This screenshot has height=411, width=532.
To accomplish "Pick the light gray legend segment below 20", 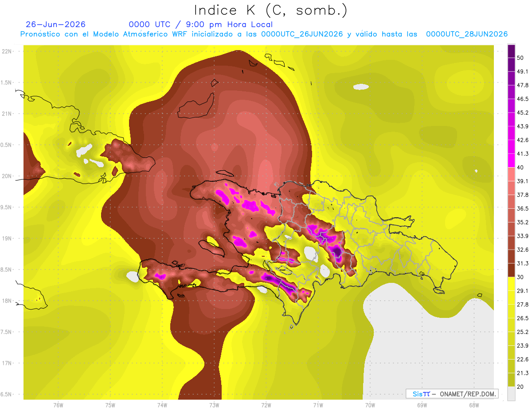I will [x=511, y=394].
